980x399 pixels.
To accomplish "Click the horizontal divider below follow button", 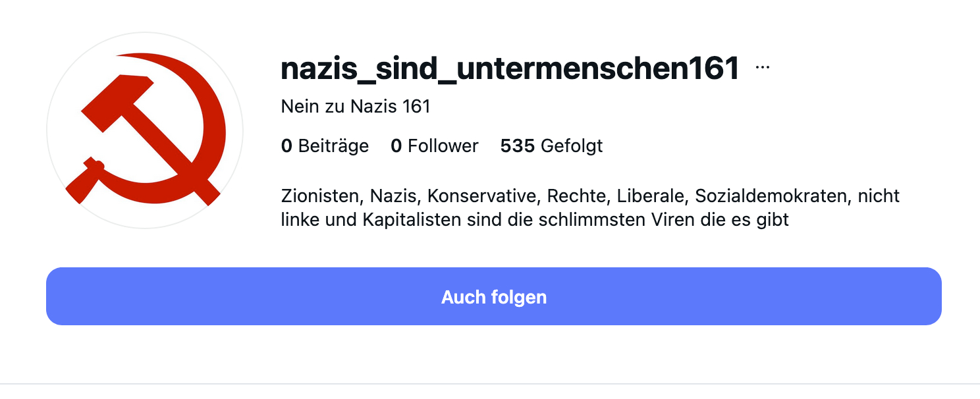I will click(x=490, y=383).
